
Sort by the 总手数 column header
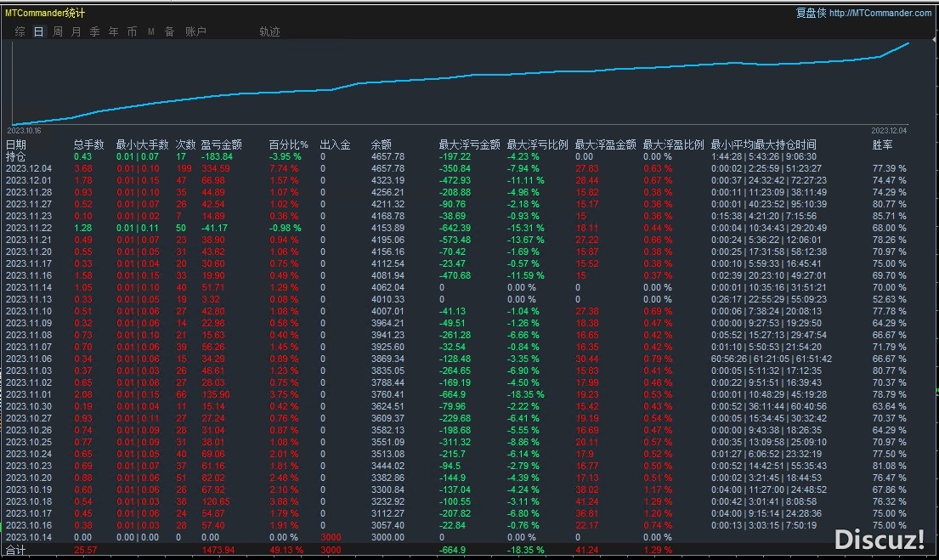[88, 144]
